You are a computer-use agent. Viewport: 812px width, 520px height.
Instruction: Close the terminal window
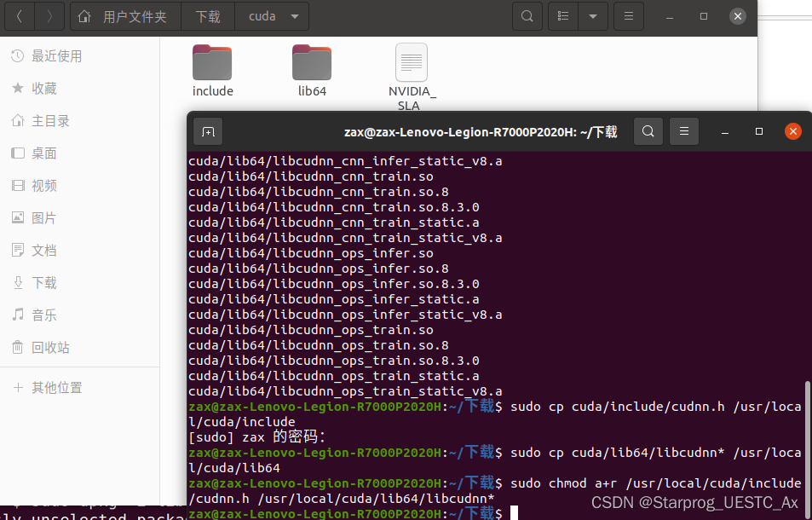click(793, 131)
